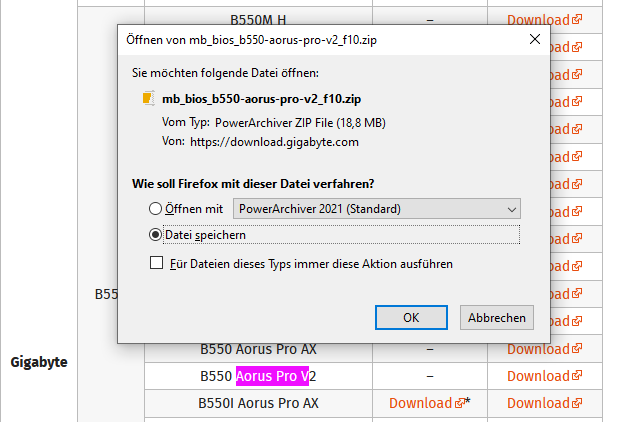Click the zip file icon in the dialog
Viewport: 627px width, 422px height.
tap(148, 98)
